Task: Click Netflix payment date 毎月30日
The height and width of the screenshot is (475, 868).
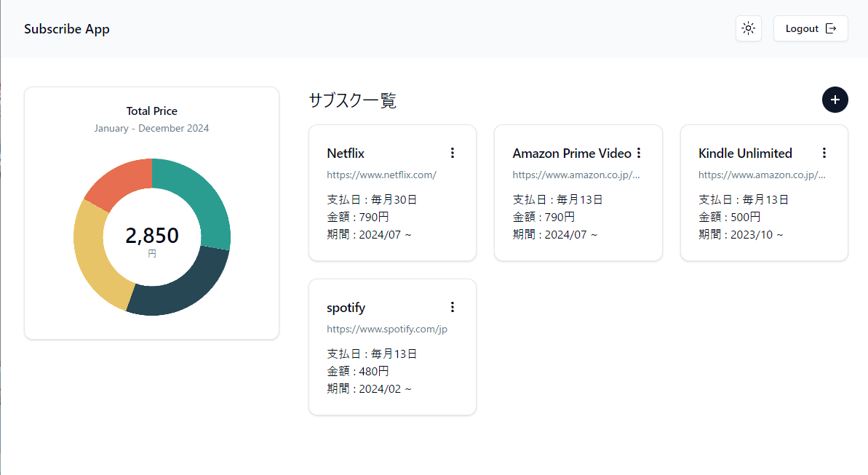Action: tap(394, 200)
